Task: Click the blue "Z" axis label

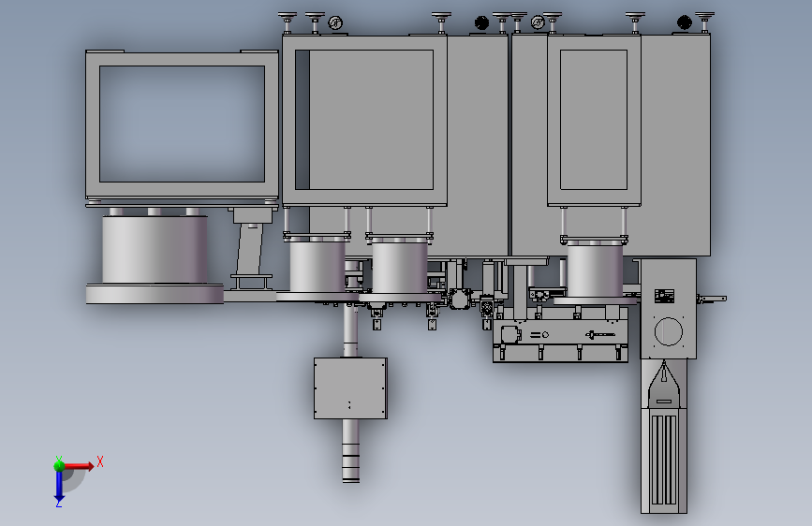Action: click(x=59, y=504)
